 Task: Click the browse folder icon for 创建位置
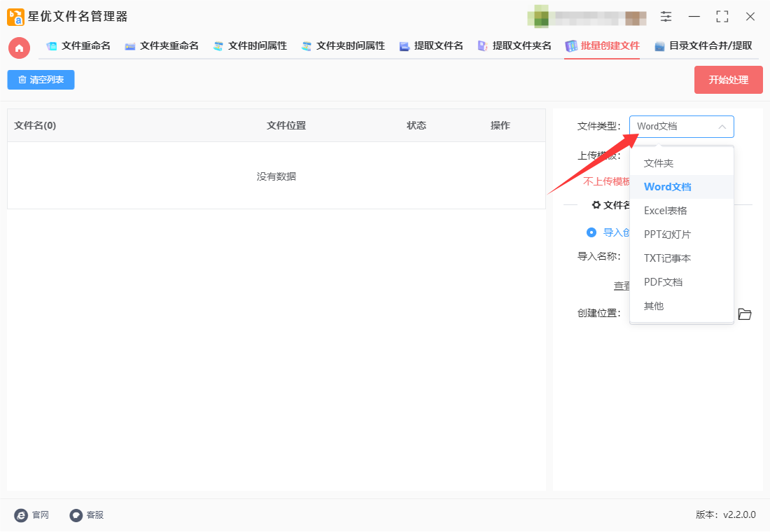pos(745,314)
